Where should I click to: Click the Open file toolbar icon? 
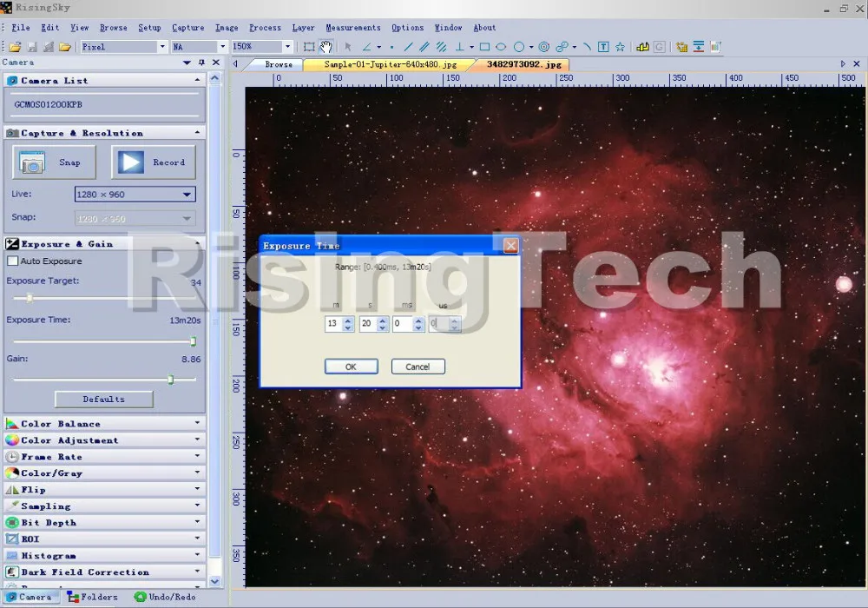15,47
